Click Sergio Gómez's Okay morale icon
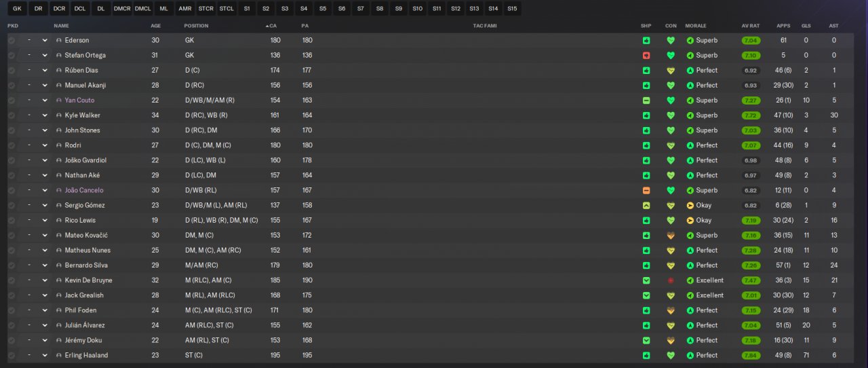This screenshot has width=868, height=368. [690, 205]
